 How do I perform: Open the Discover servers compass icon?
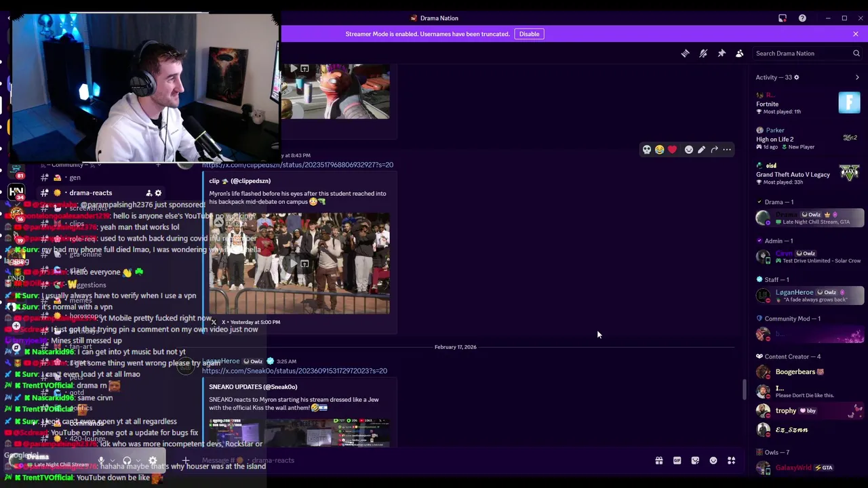coord(16,348)
